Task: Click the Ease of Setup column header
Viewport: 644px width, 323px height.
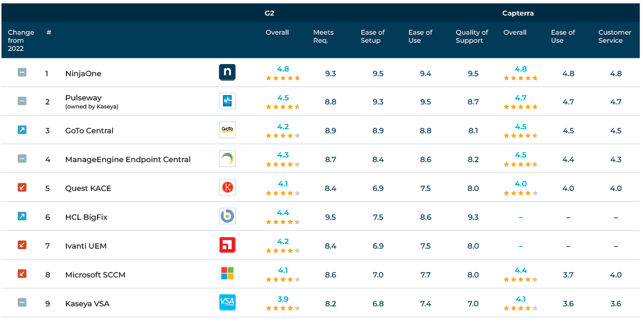Action: [373, 36]
